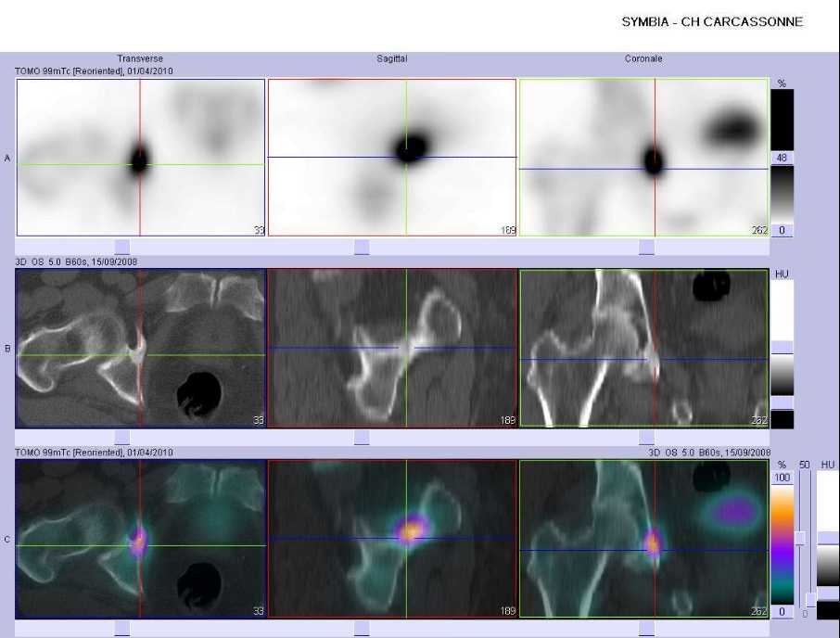Select the row C fused transverse image
Image resolution: width=840 pixels, height=638 pixels.
pyautogui.click(x=141, y=539)
